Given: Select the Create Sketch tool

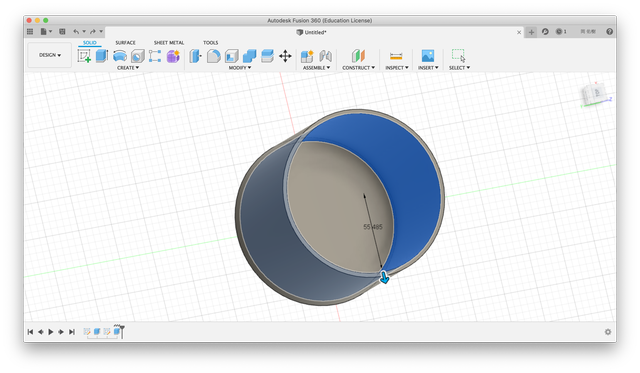Looking at the screenshot, I should 84,56.
